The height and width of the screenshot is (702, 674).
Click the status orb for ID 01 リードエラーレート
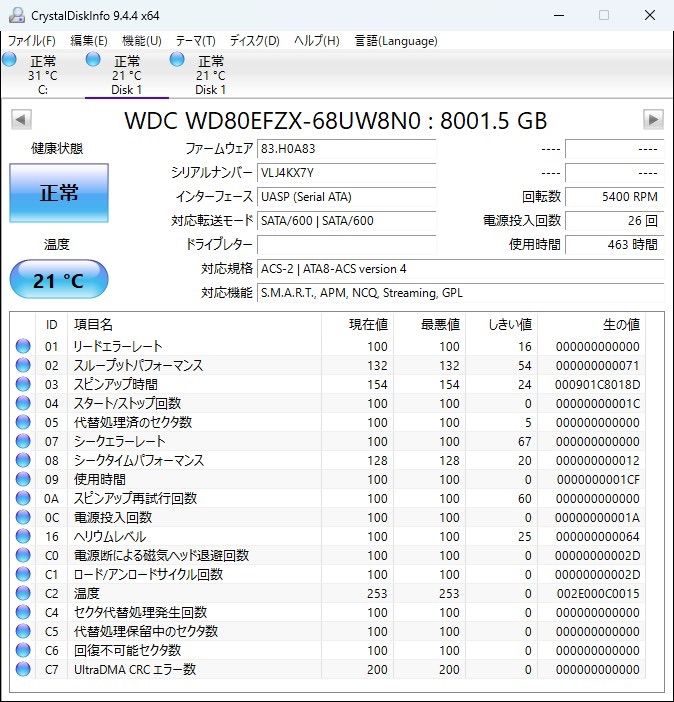[x=23, y=346]
